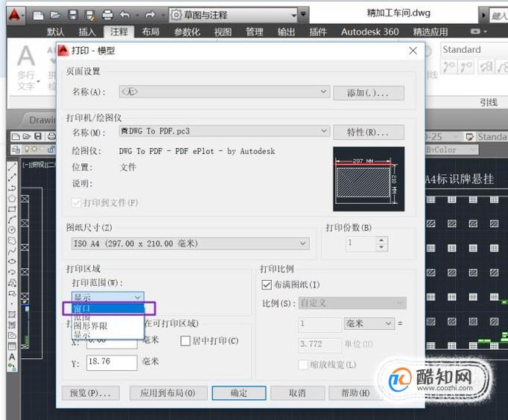Click the 取消 cancel button
Image resolution: width=508 pixels, height=420 pixels.
tap(297, 393)
